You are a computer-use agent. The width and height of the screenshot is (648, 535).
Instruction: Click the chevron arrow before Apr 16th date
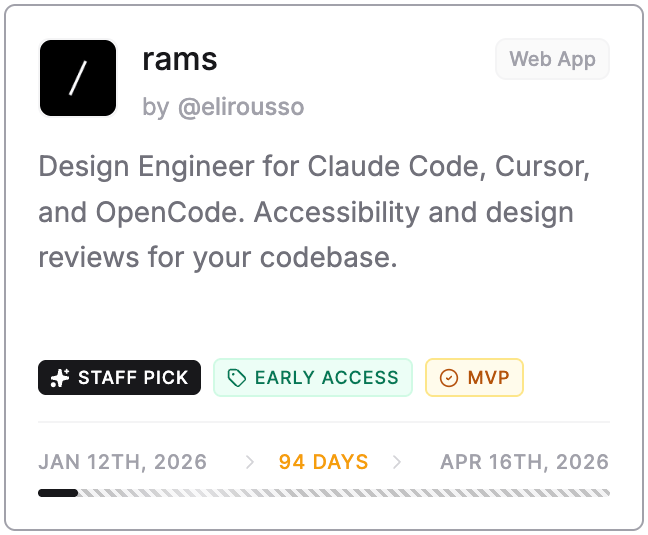tap(398, 462)
